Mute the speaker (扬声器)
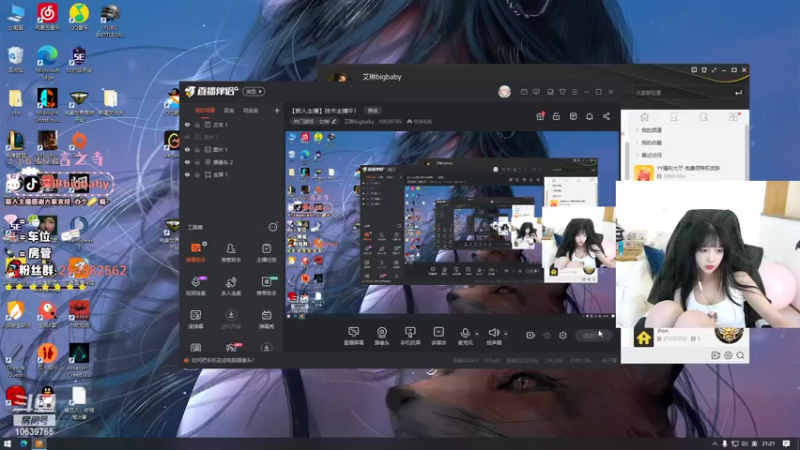 (x=494, y=336)
